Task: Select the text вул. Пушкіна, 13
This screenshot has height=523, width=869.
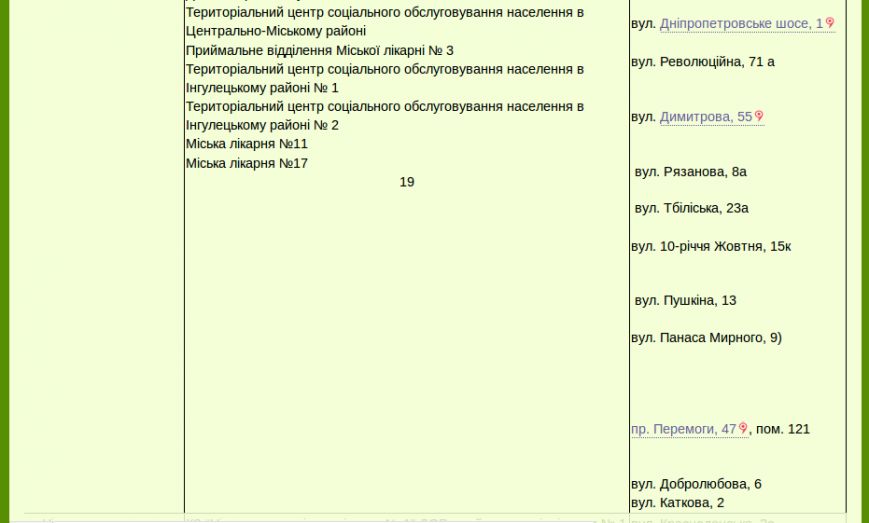Action: (686, 300)
